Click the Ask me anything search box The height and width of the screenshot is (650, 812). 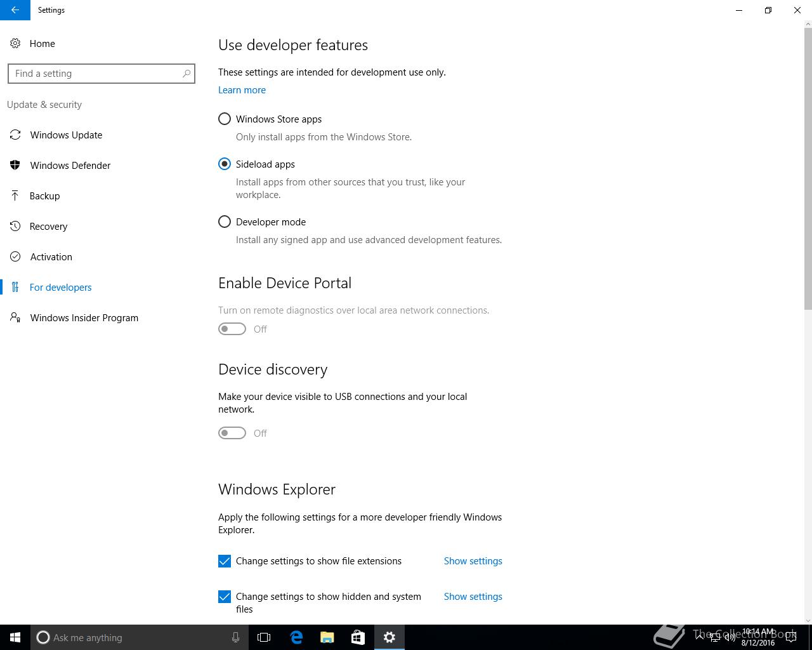[138, 637]
